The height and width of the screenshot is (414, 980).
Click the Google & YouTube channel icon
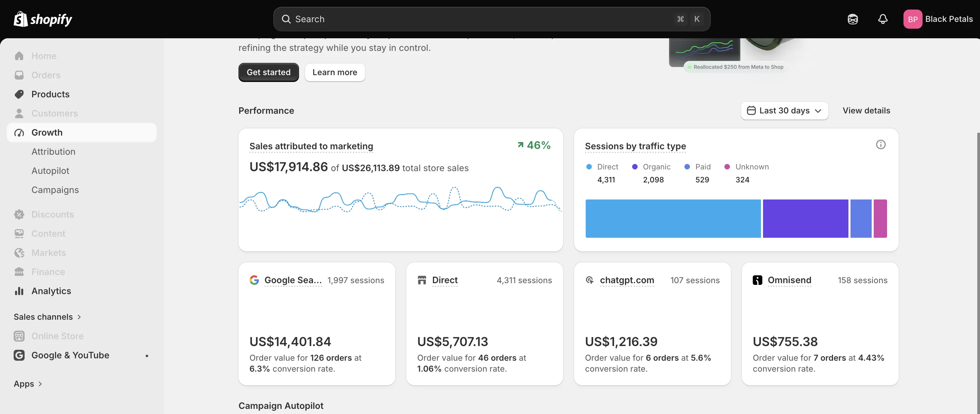click(19, 355)
